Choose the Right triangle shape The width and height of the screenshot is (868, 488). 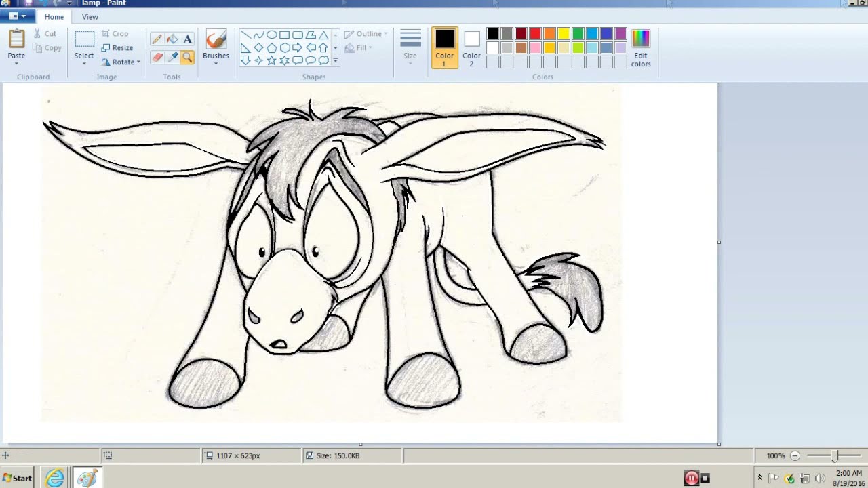point(245,48)
